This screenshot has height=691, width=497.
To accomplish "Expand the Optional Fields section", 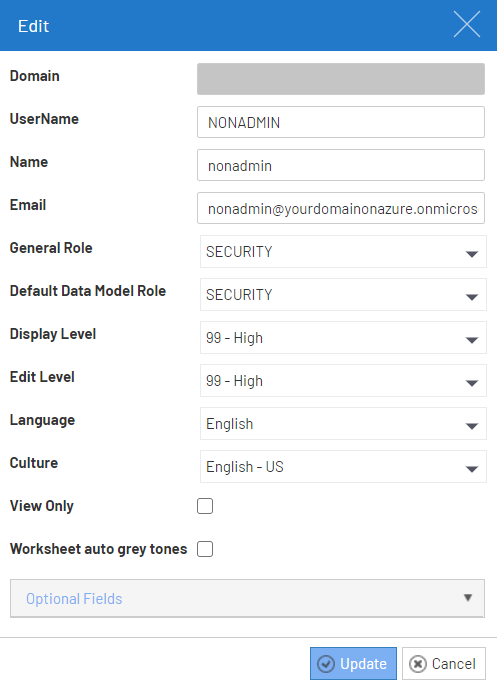I will [x=247, y=598].
